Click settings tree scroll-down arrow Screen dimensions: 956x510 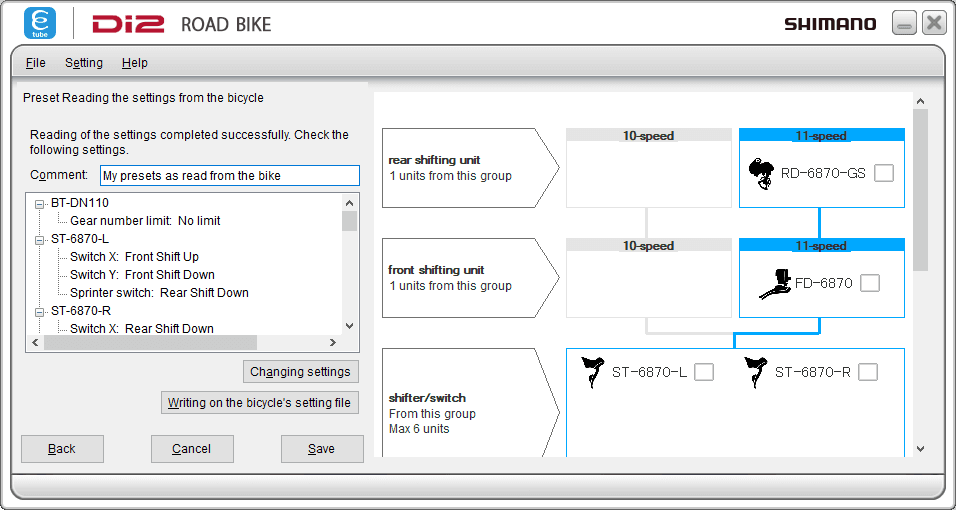click(349, 326)
